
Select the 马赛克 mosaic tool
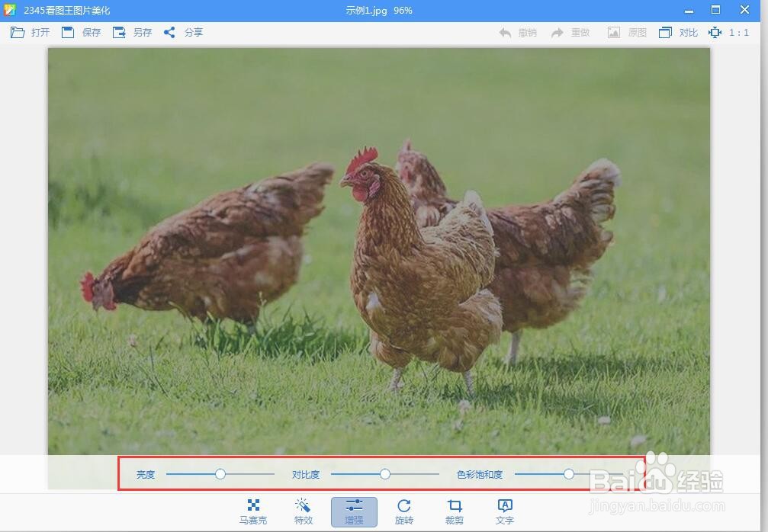pos(253,512)
